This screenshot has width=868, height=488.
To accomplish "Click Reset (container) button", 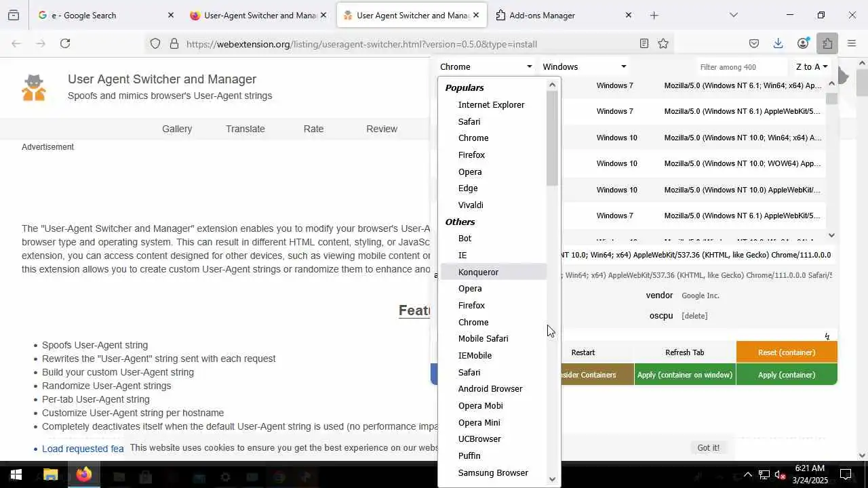I will point(787,352).
